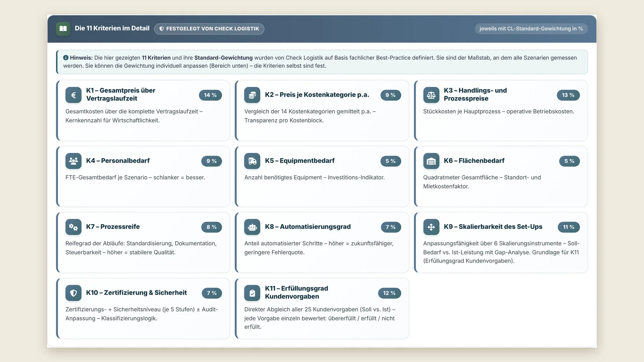Click the title 'K8 – Automatisierungsgrad'
644x362 pixels.
click(x=308, y=227)
